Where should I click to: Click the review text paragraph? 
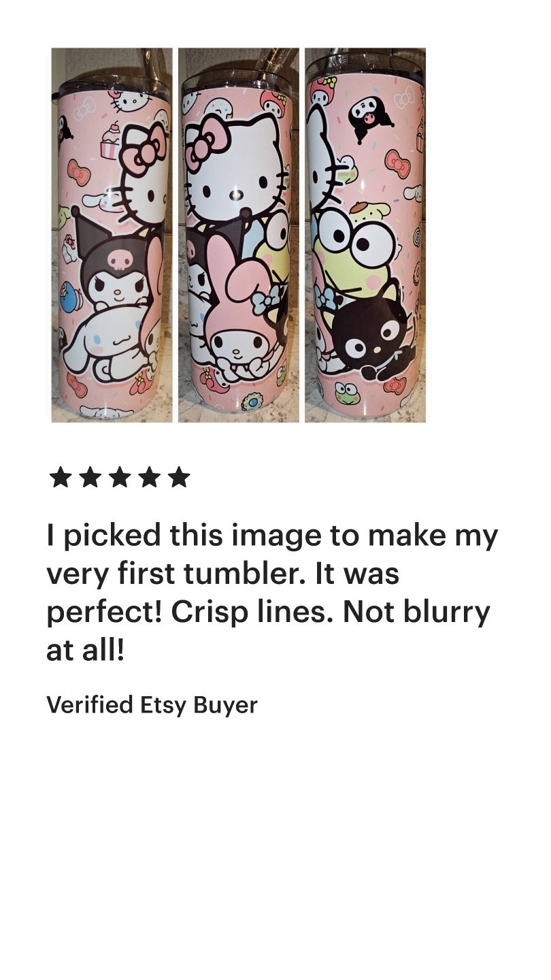point(272,593)
